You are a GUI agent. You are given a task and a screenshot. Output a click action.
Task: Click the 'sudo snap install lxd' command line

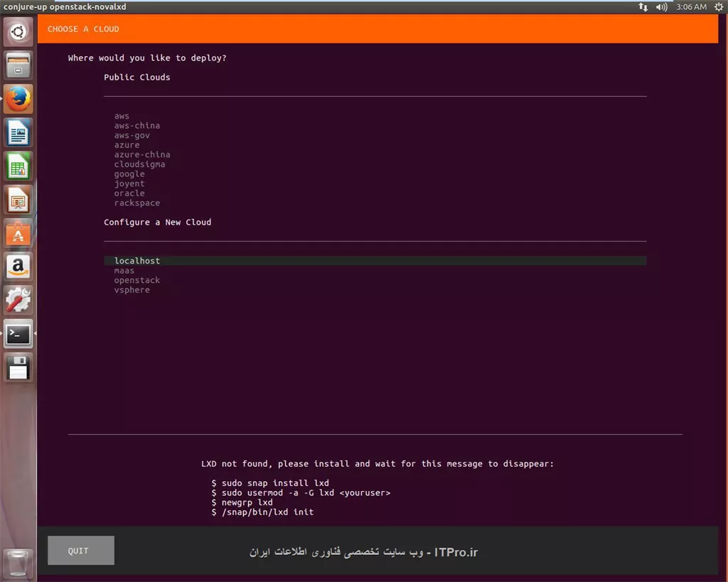(x=270, y=483)
